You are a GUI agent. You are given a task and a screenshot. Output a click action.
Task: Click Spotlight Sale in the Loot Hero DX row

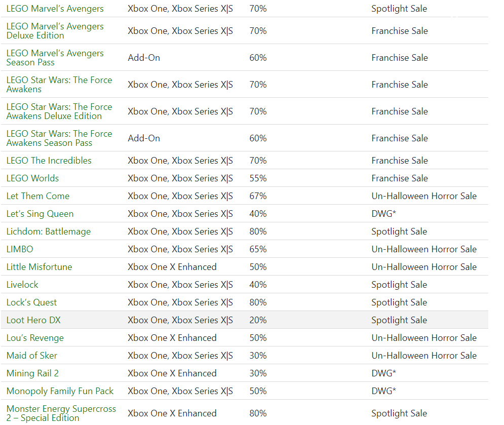point(399,320)
